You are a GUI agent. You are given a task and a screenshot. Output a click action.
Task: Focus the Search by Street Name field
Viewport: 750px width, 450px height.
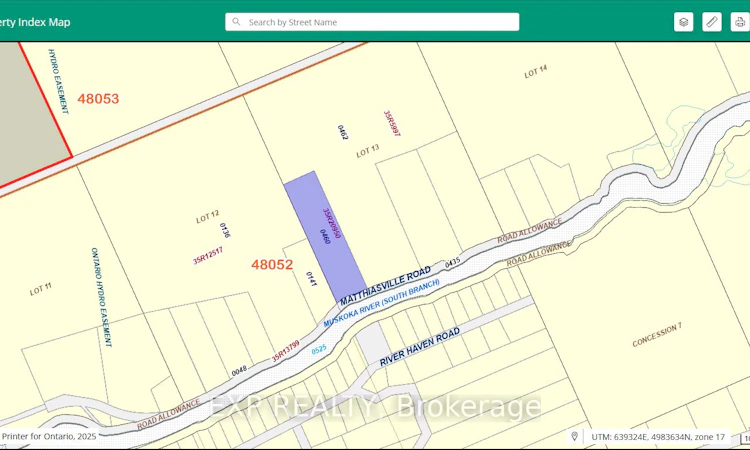pyautogui.click(x=372, y=22)
